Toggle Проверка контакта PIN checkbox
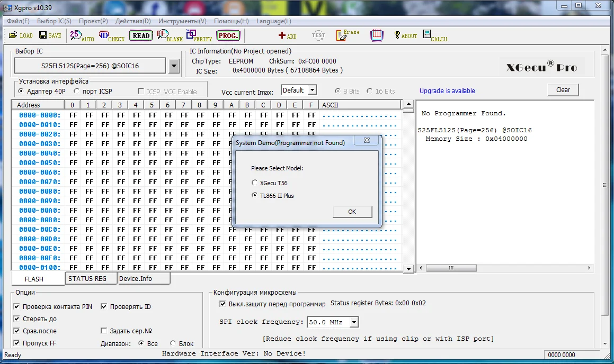Viewport: 614px width, 364px height. pyautogui.click(x=16, y=306)
